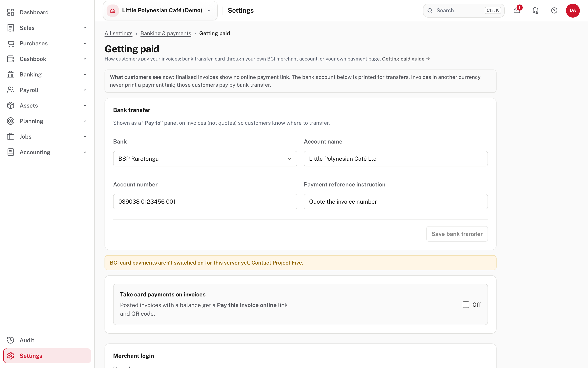This screenshot has height=368, width=588.
Task: Click the Payment reference instruction field
Action: coord(395,202)
